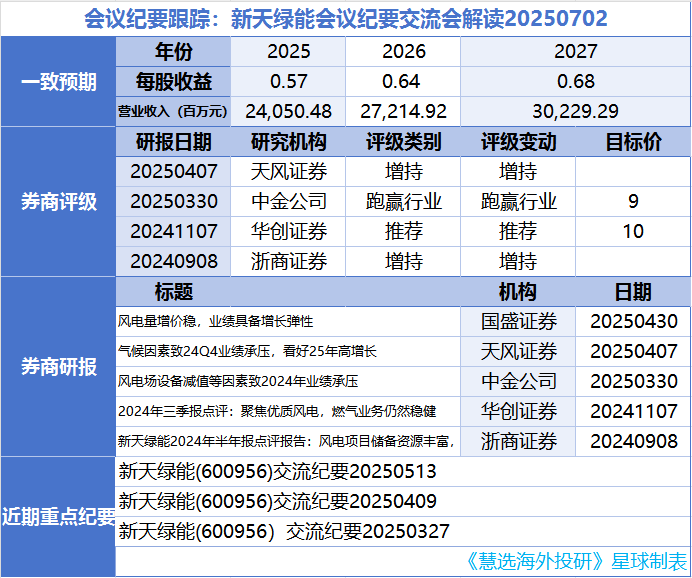
Task: Select revenue value 30,229.29
Action: pyautogui.click(x=575, y=111)
